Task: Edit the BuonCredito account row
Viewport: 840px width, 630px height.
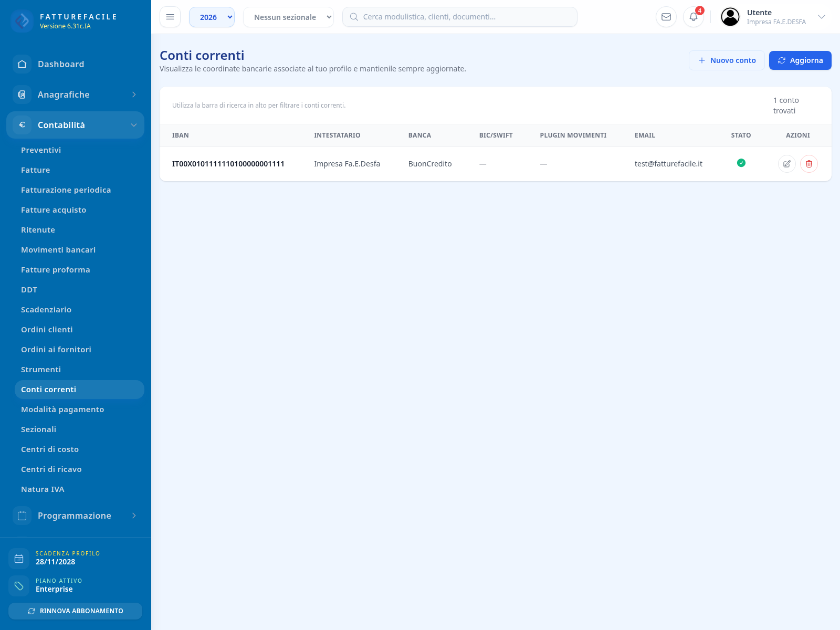Action: click(787, 164)
